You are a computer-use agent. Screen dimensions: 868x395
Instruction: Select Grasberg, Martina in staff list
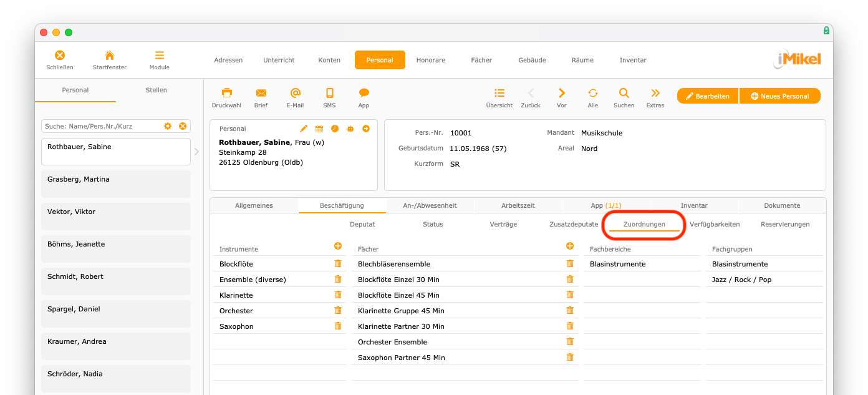[x=116, y=184]
